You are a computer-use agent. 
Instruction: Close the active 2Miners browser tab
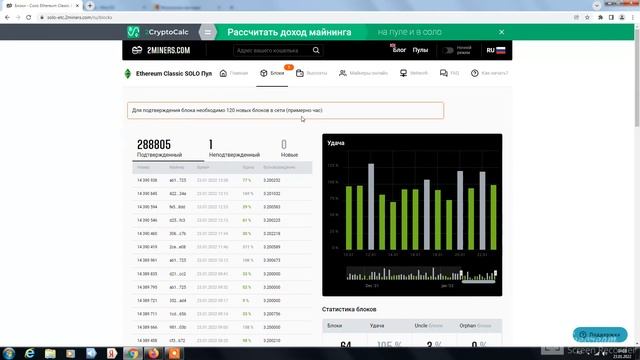coord(77,6)
